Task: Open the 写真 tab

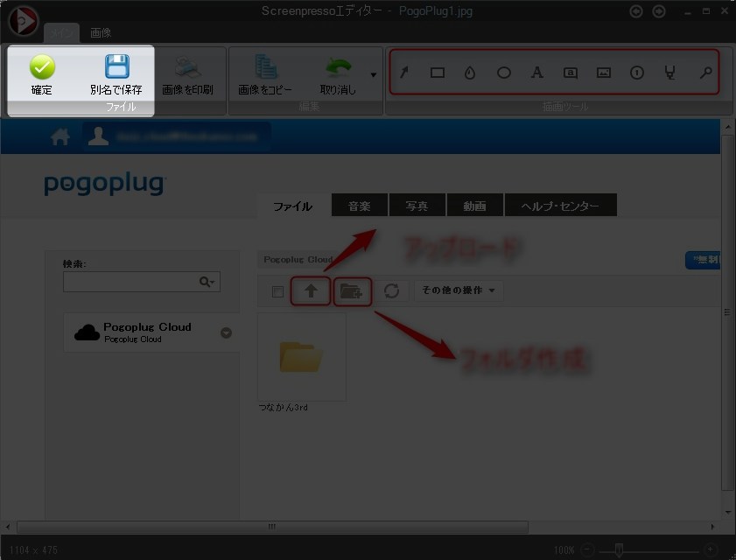Action: point(417,205)
